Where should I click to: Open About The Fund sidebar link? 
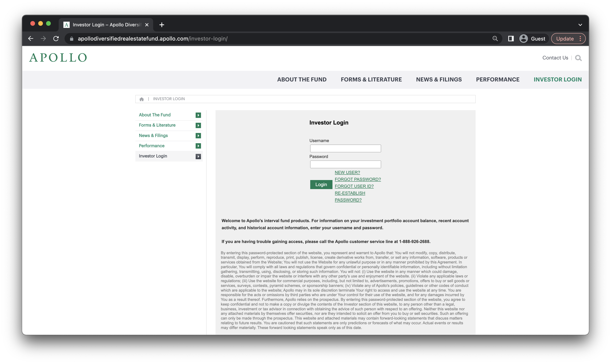tap(155, 115)
